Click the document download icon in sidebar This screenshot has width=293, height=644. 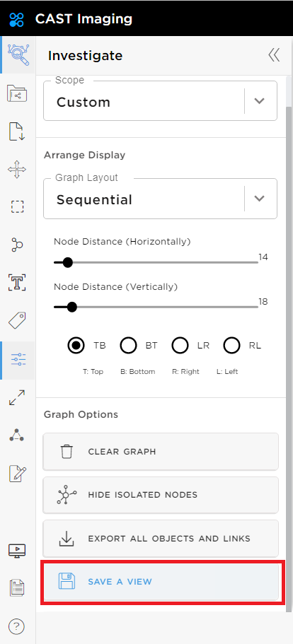(x=17, y=131)
